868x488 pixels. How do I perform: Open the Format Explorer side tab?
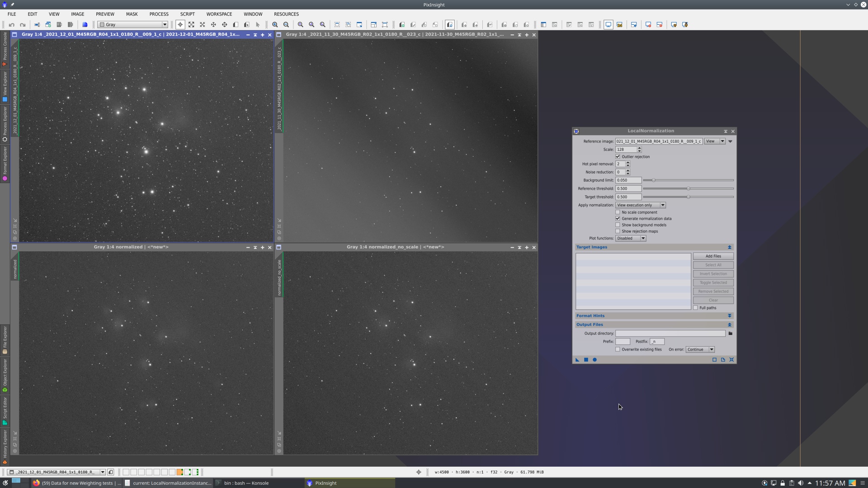[x=5, y=164]
